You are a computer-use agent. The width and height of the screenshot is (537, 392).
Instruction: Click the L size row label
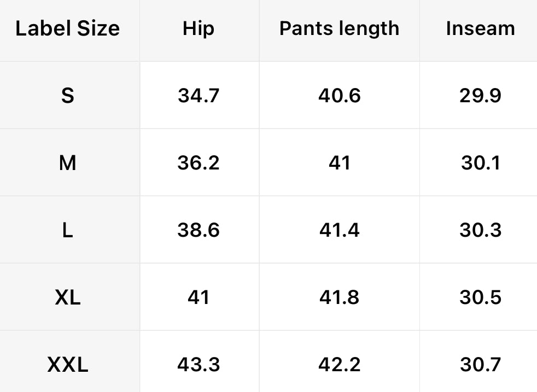point(67,230)
